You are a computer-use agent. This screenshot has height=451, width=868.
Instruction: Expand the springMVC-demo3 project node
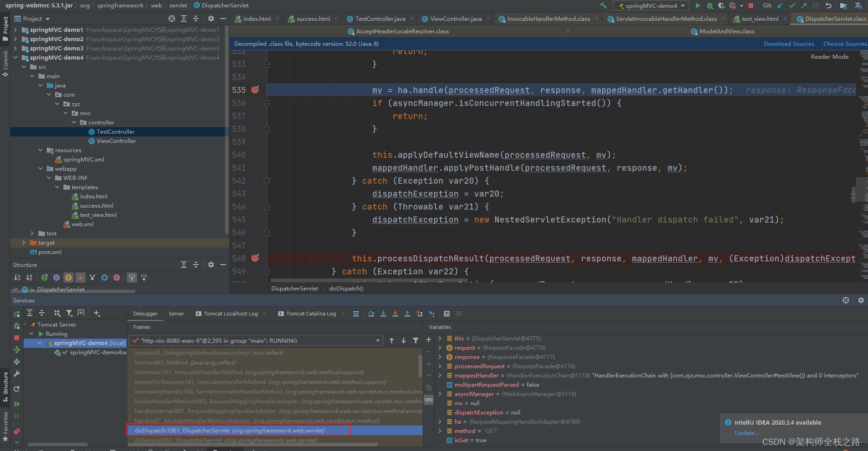tap(15, 48)
